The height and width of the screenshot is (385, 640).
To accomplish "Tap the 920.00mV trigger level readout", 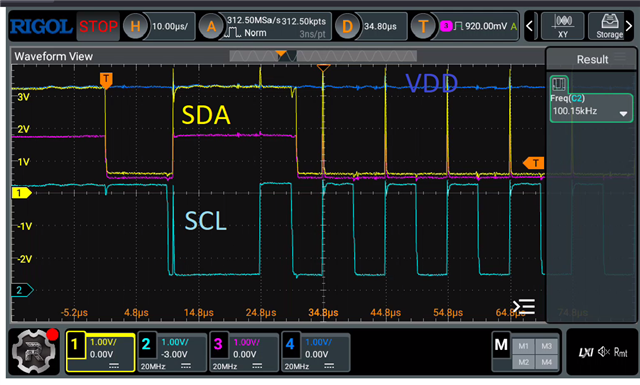I will tap(486, 27).
